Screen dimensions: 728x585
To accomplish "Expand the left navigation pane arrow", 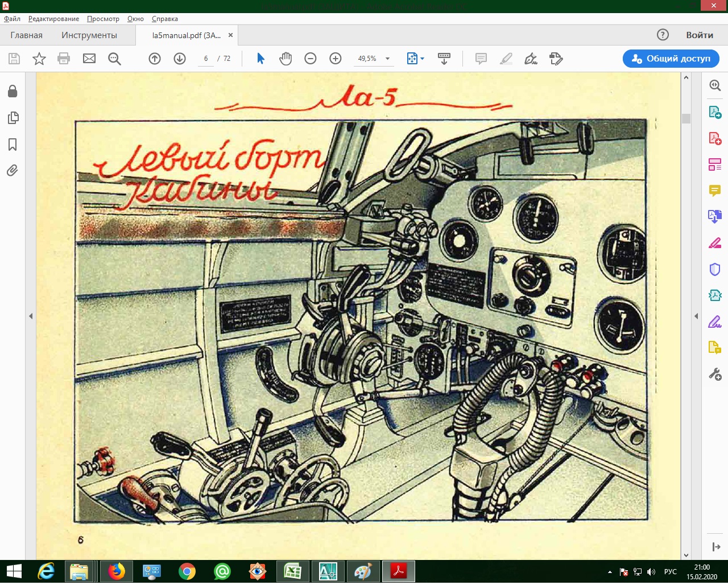I will tap(31, 316).
